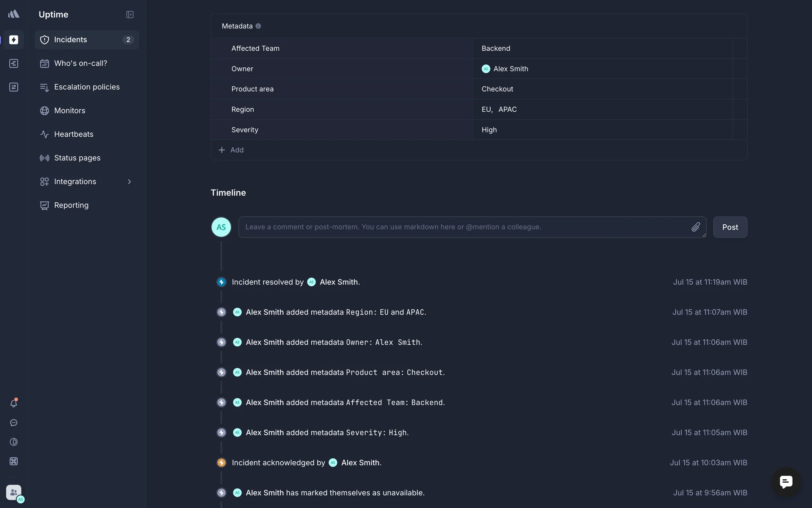
Task: Open the keyboard shortcuts command icon
Action: (x=14, y=461)
